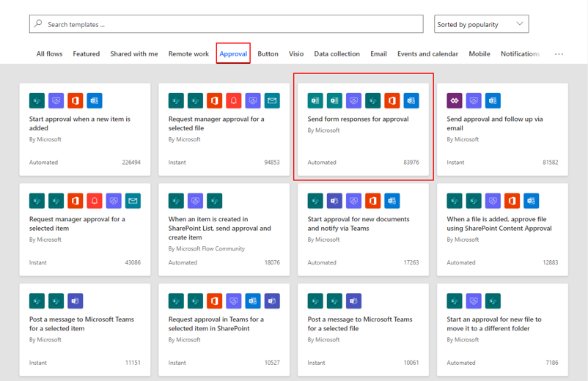Image resolution: width=588 pixels, height=381 pixels.
Task: Open Post a message for a selected item
Action: click(x=85, y=330)
